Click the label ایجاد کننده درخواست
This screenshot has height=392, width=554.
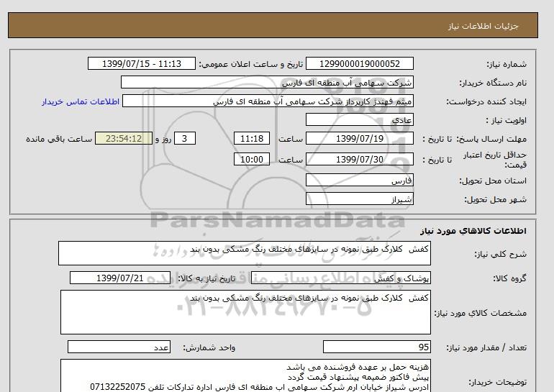486,102
